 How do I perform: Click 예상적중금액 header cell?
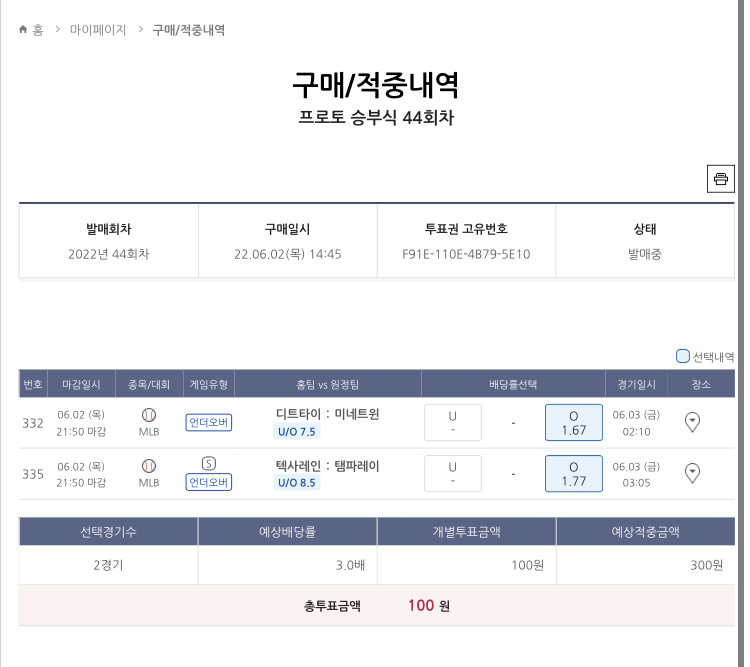tap(645, 532)
